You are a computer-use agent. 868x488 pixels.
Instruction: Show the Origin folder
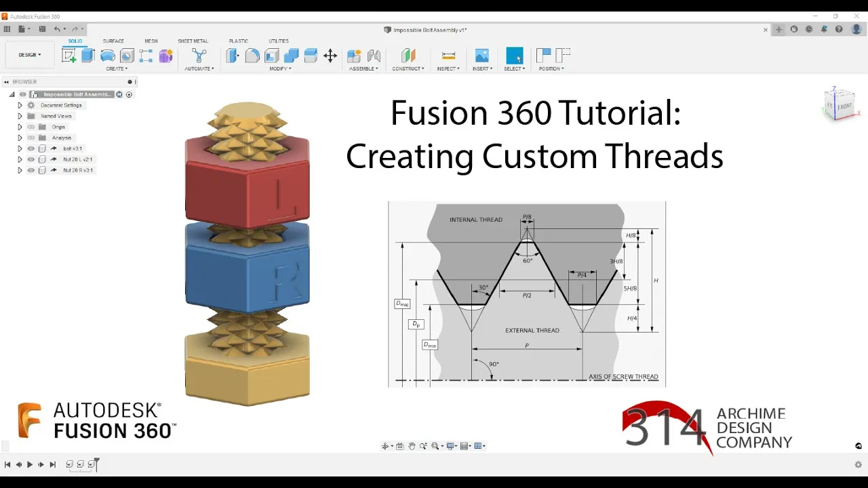(x=31, y=127)
